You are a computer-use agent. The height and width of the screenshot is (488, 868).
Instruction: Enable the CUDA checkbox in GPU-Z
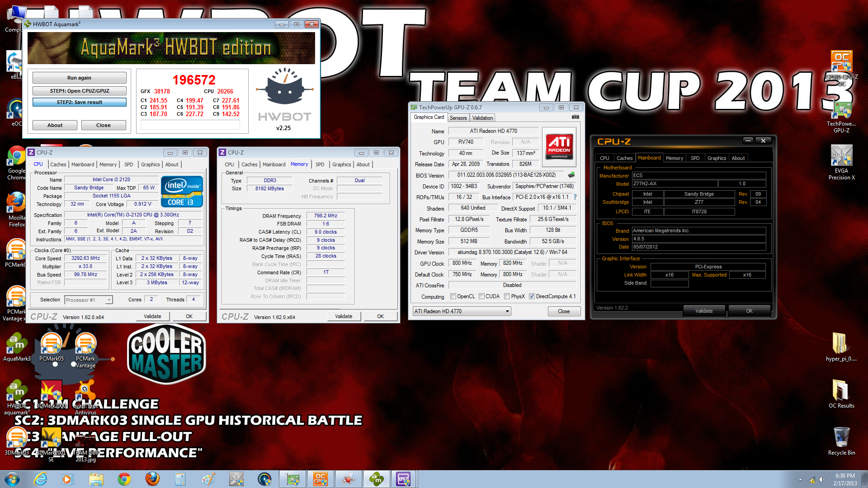pos(481,296)
